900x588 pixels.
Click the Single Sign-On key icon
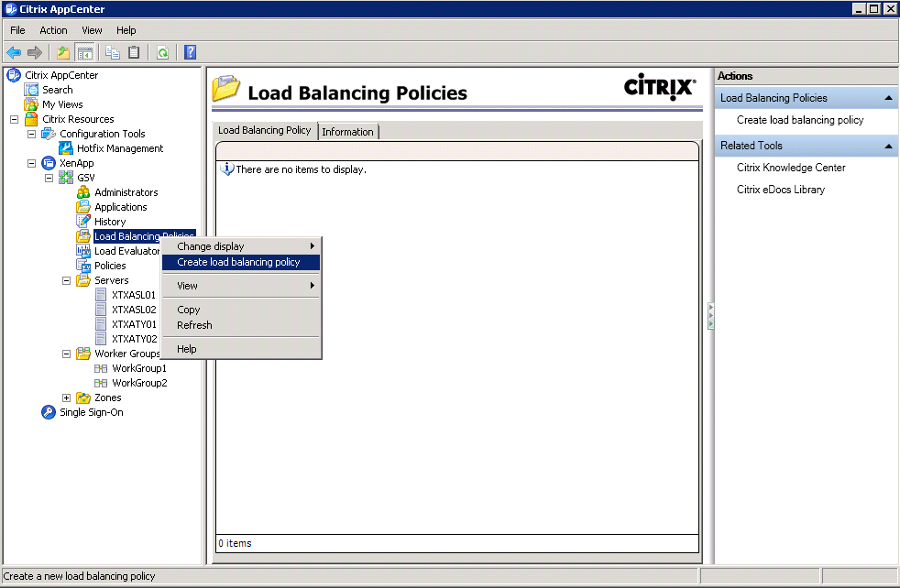(x=49, y=412)
